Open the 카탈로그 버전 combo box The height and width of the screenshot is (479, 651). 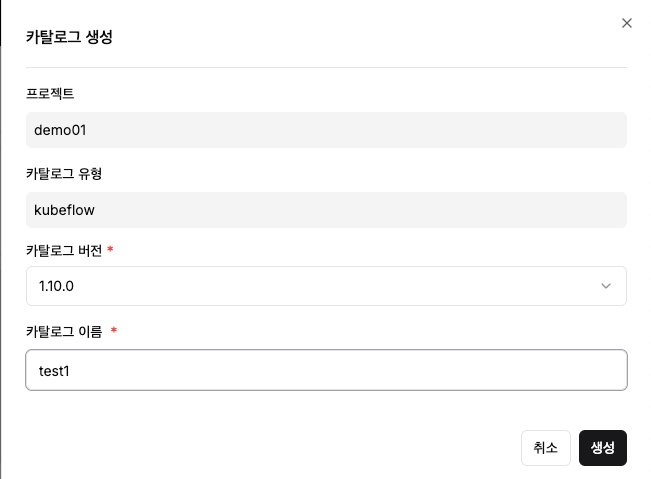pyautogui.click(x=326, y=286)
